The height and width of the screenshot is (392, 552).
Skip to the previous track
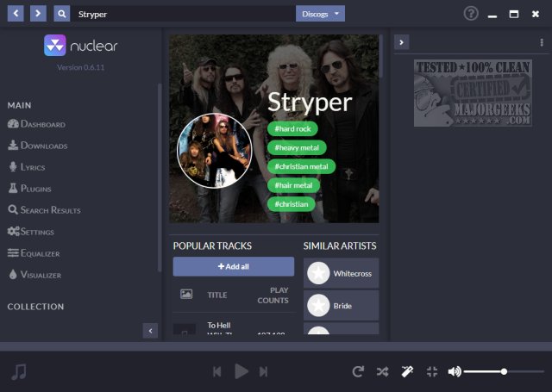click(217, 371)
